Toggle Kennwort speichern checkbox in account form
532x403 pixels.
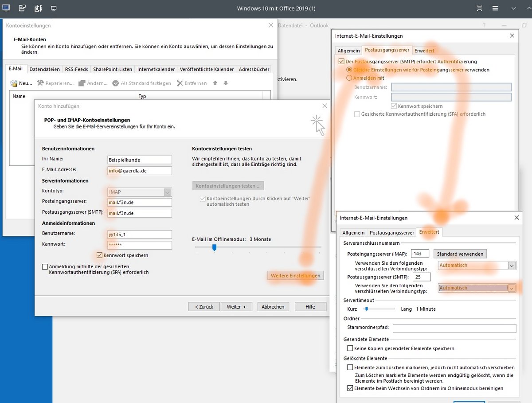click(99, 255)
